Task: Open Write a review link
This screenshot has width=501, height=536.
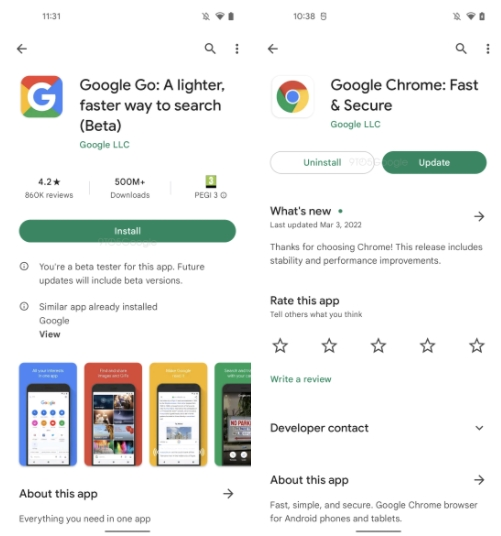Action: [300, 379]
